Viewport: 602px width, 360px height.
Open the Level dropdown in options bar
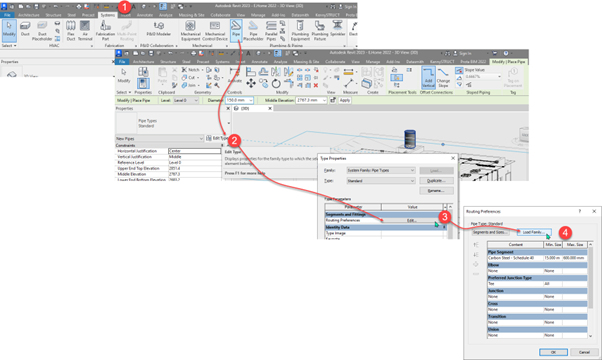(185, 100)
